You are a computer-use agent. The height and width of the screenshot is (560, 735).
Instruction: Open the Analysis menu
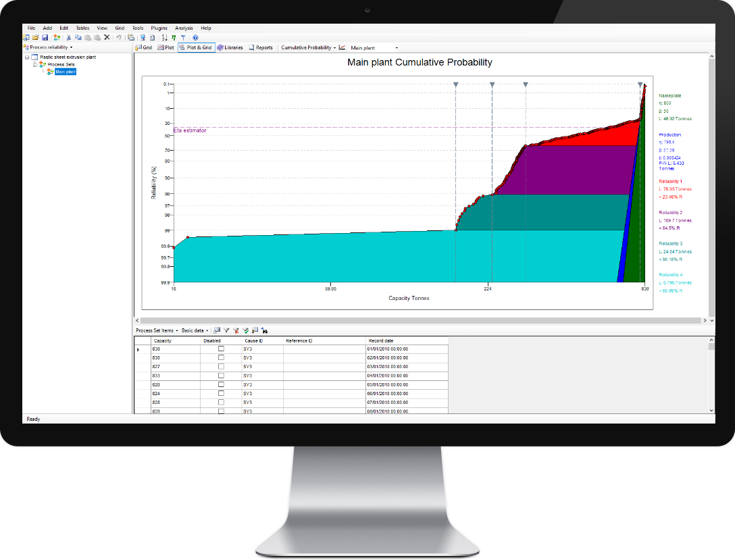(x=184, y=28)
